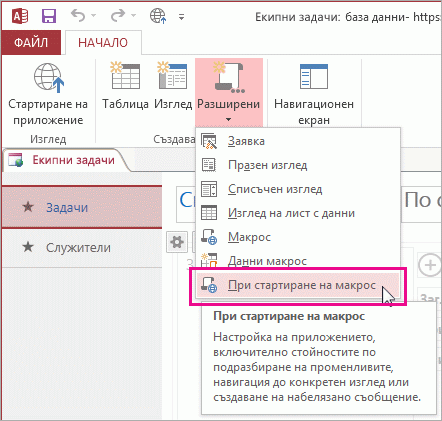Image resolution: width=442 pixels, height=421 pixels.
Task: Select Служители in the table list
Action: [82, 247]
